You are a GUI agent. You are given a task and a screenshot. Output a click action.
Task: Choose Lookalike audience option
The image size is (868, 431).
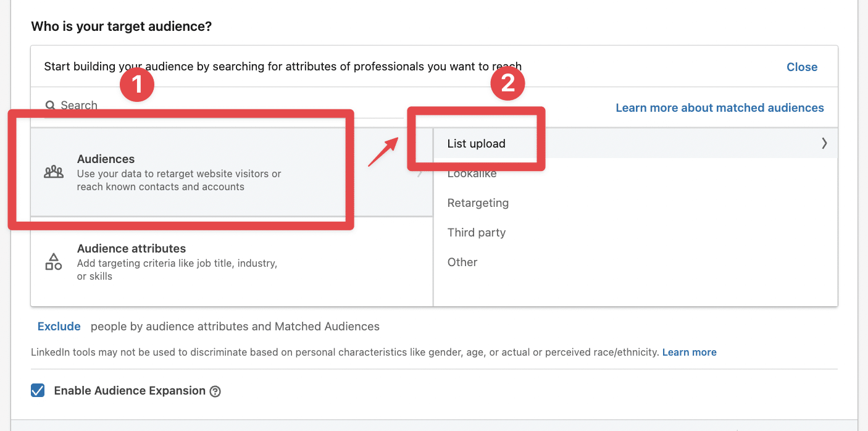pos(636,174)
